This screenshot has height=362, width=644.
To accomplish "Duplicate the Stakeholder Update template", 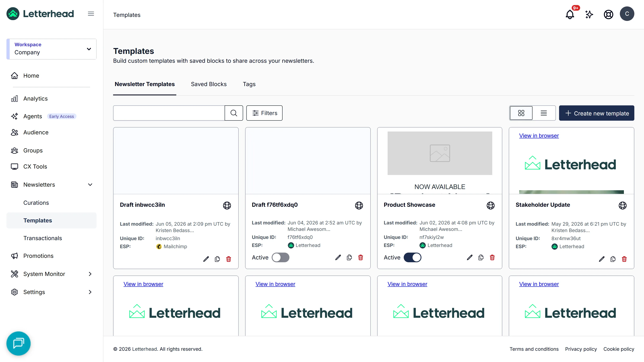I will pos(613,259).
